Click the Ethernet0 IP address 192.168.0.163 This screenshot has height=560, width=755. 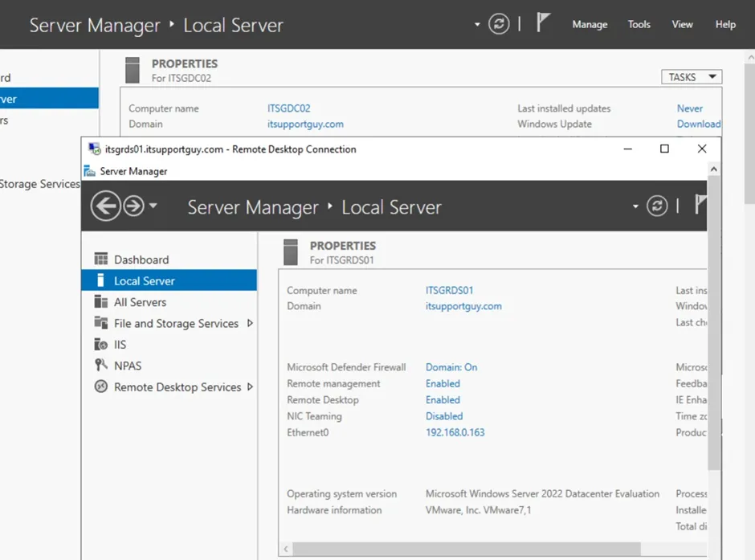455,432
